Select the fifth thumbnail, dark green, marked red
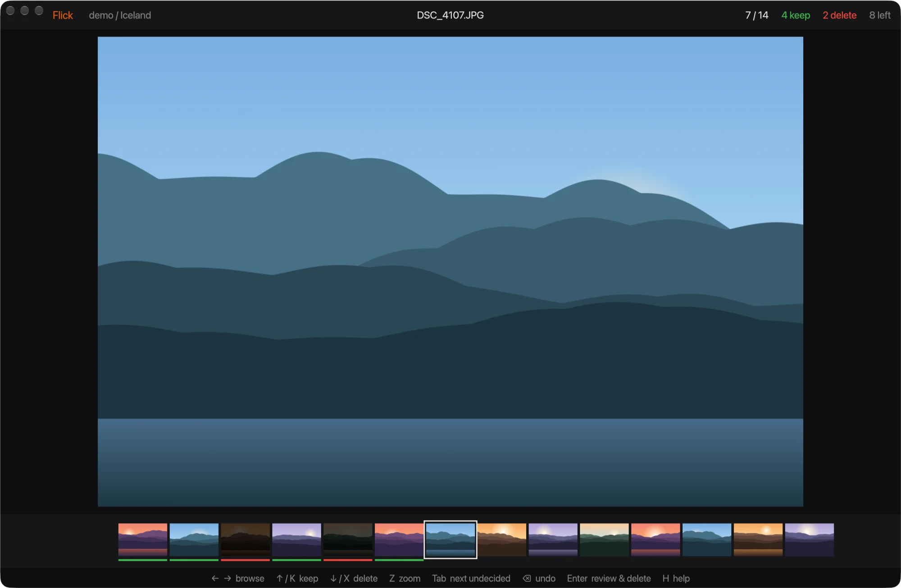901x588 pixels. coord(348,540)
